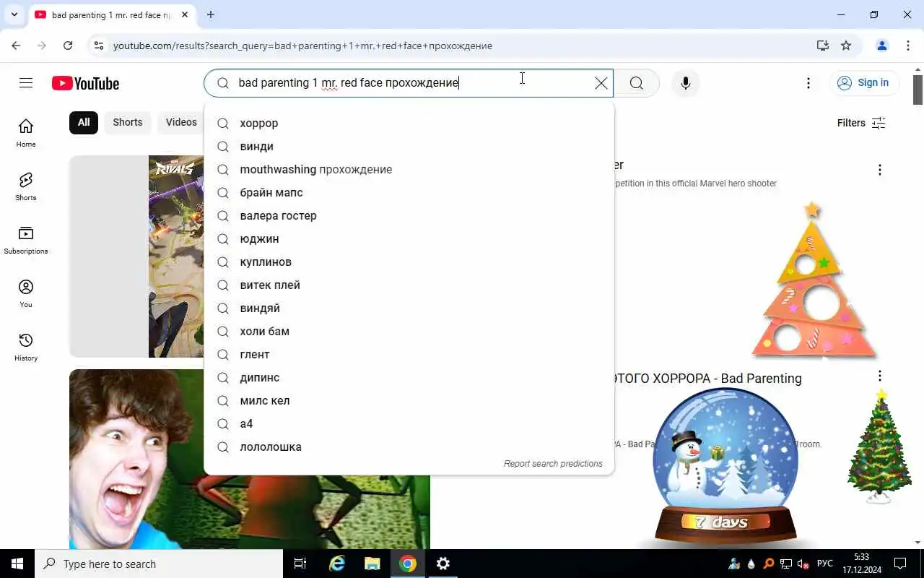This screenshot has width=924, height=578.
Task: Click the browser address bar URL
Action: pyautogui.click(x=302, y=46)
